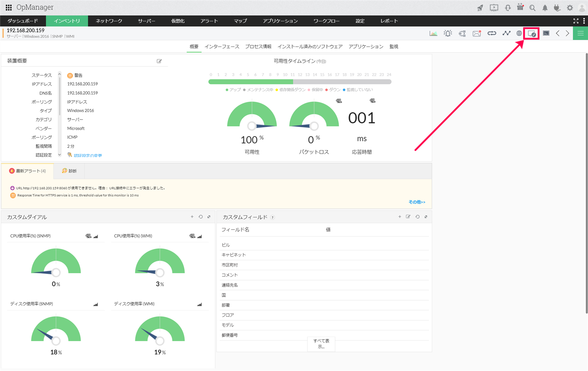Open custom fields help question mark
This screenshot has width=588, height=371.
273,217
